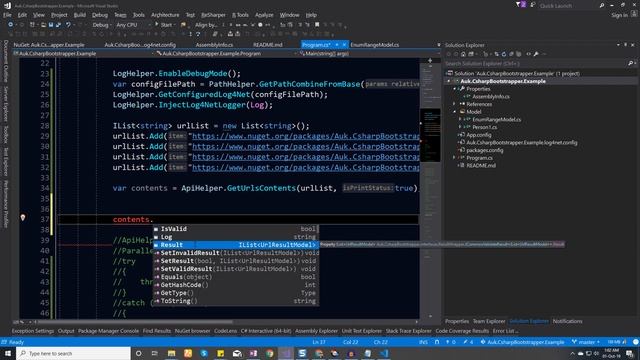Open the Analyze menu
640x360 pixels.
pos(264,15)
